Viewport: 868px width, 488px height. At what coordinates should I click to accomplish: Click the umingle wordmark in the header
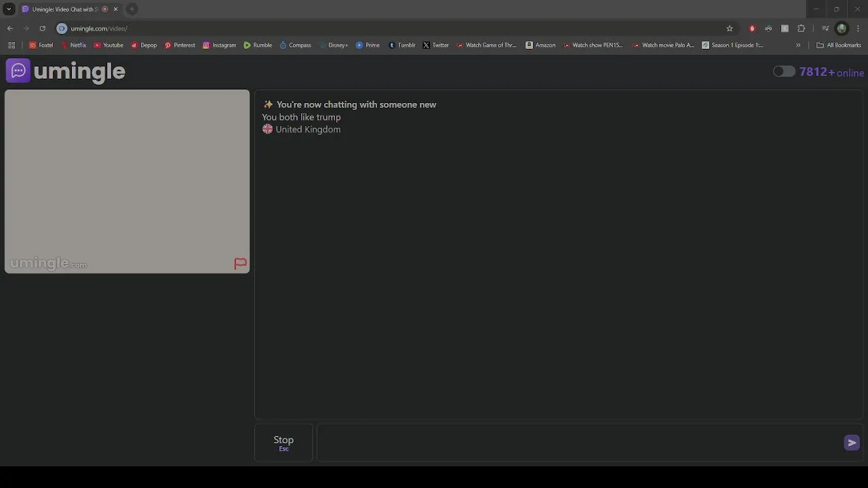(x=79, y=71)
